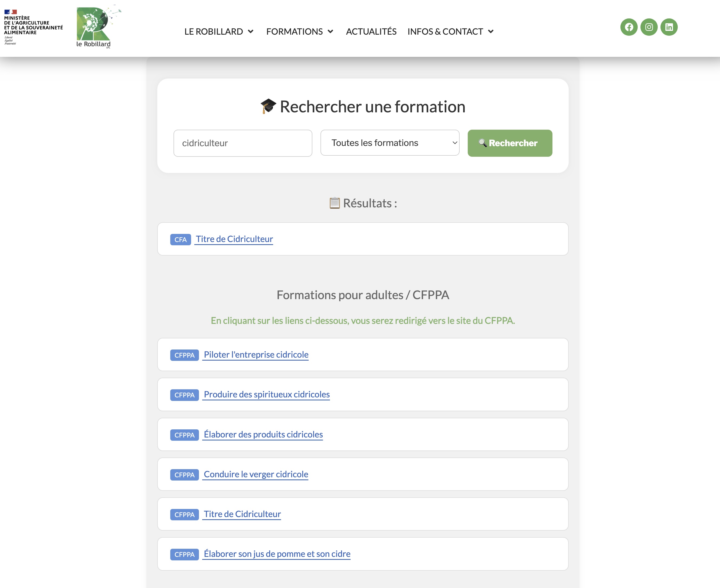Click CFPPA badge beside Élaborer son jus
Viewport: 720px width, 588px height.
click(185, 555)
